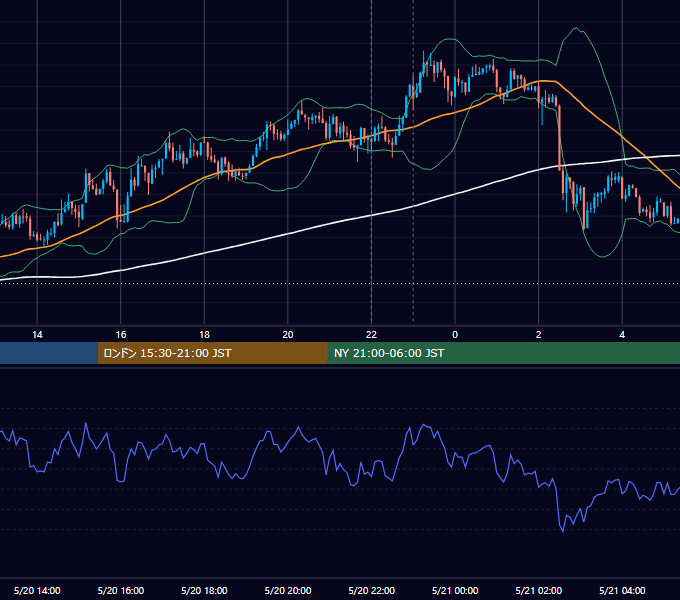Click the '5/20 20:00' indicator axis label
The height and width of the screenshot is (600, 680).
click(288, 590)
